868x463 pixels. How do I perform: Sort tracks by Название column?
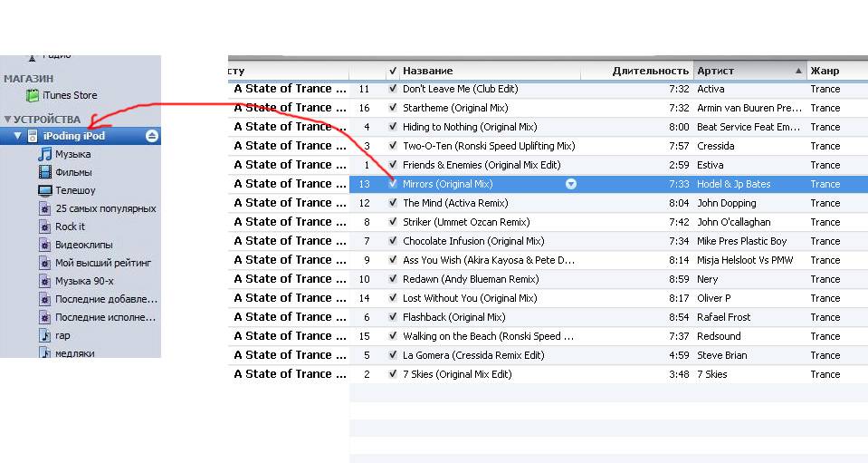pyautogui.click(x=427, y=71)
